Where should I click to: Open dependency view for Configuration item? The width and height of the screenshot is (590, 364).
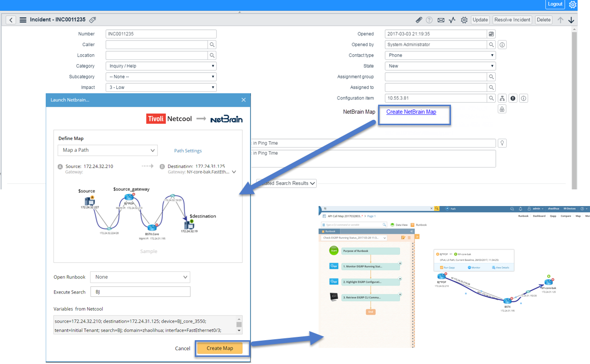[502, 98]
